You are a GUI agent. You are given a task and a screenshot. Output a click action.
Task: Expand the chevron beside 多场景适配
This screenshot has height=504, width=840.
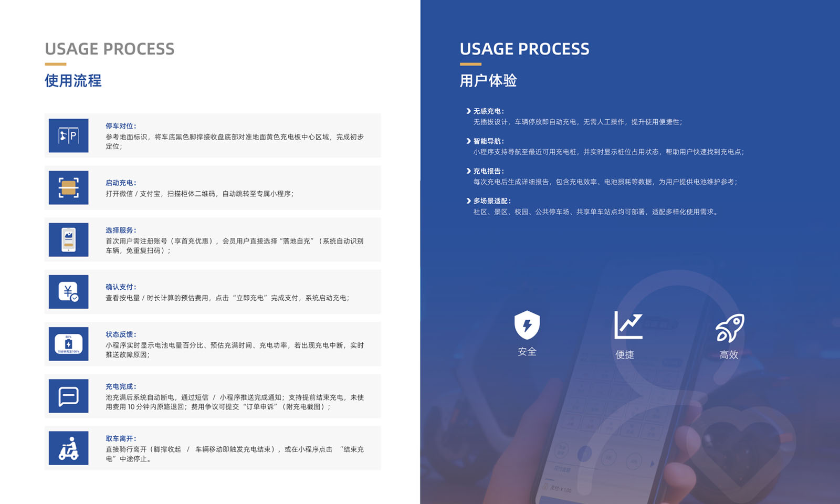pos(468,201)
